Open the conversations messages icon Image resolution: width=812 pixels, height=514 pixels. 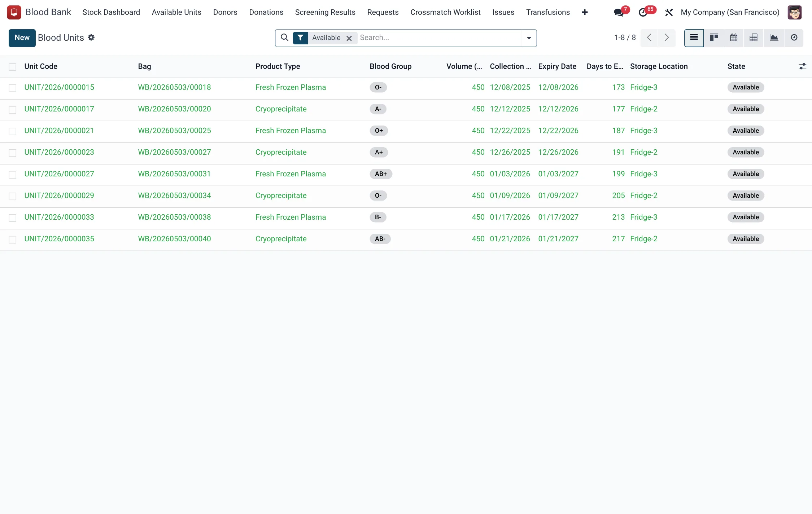pos(619,13)
